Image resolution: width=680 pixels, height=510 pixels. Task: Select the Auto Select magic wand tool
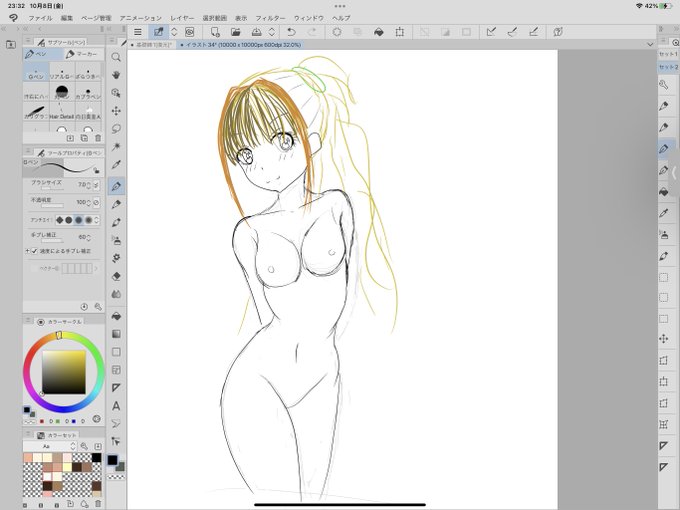[116, 147]
